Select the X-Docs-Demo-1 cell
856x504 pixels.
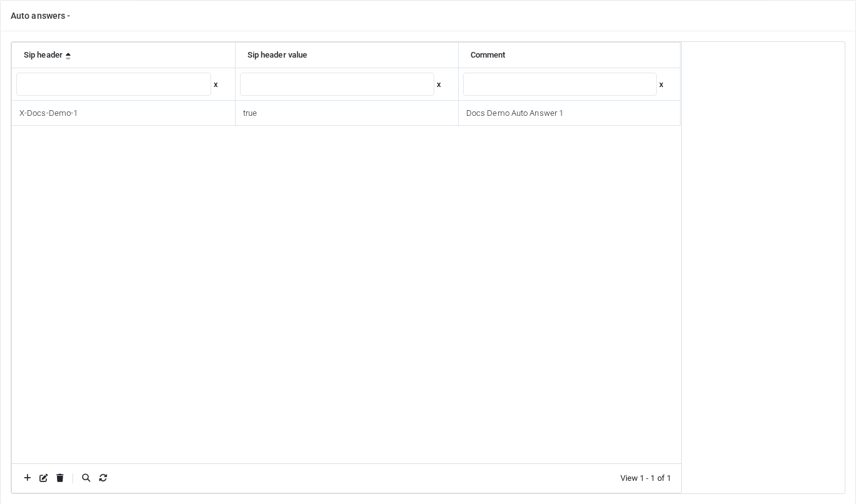tap(123, 113)
